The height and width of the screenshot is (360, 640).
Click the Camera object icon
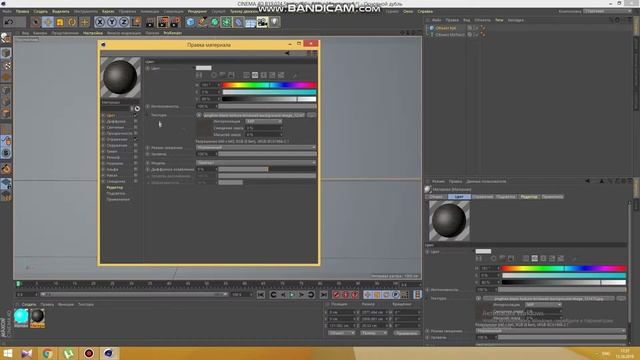(262, 22)
